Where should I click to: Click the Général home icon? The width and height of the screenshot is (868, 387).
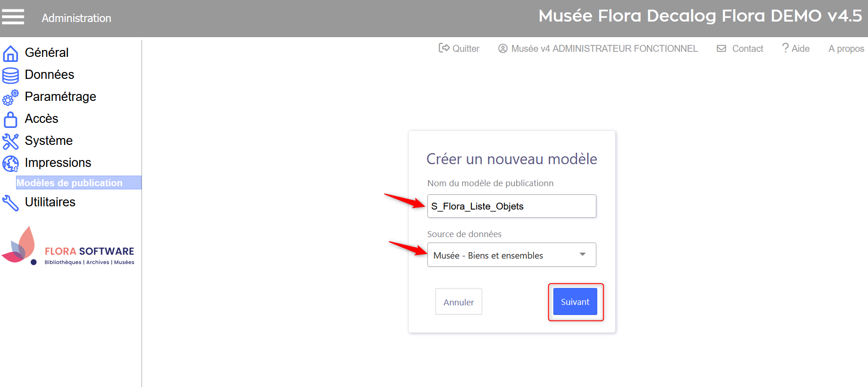coord(11,53)
